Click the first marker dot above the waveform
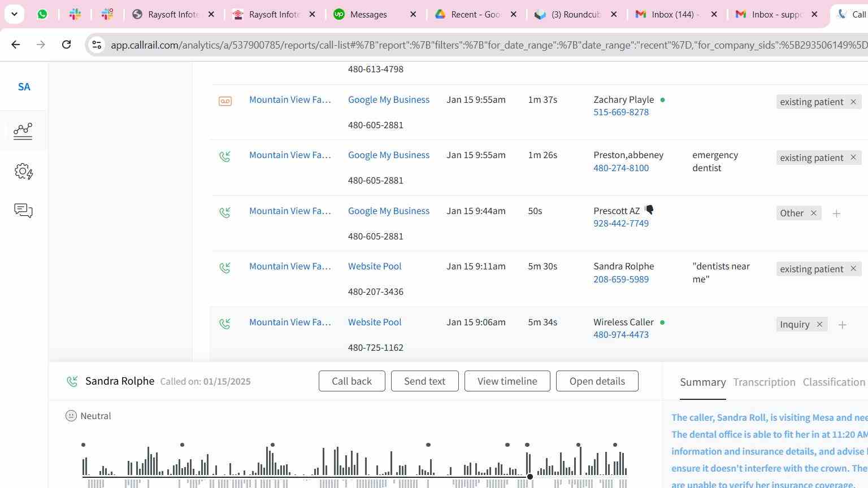This screenshot has height=488, width=868. [x=84, y=445]
